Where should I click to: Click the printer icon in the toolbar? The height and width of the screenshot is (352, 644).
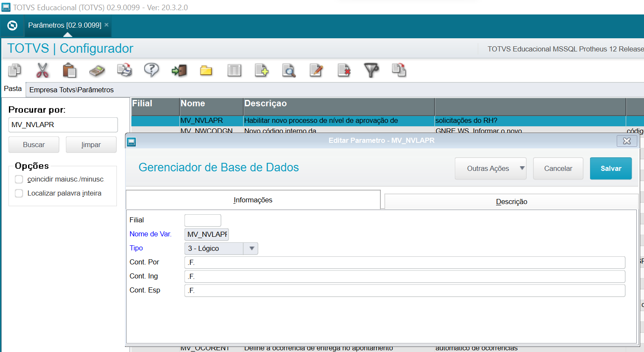click(125, 70)
